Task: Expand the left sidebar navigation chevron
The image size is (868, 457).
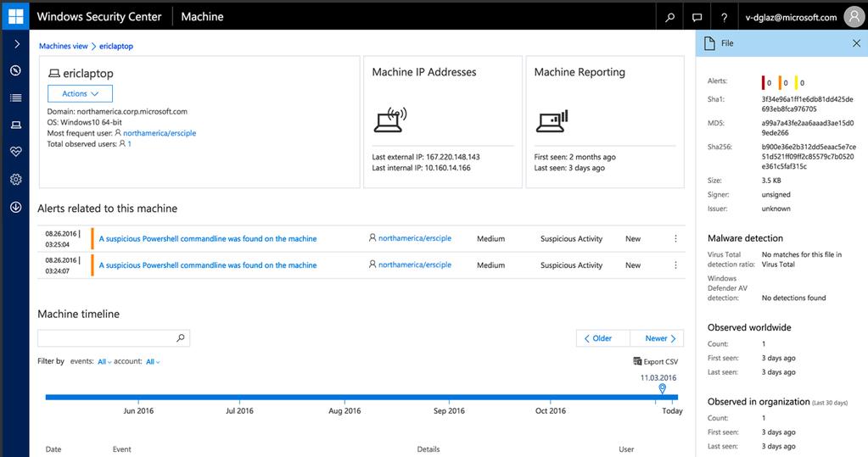Action: coord(17,44)
